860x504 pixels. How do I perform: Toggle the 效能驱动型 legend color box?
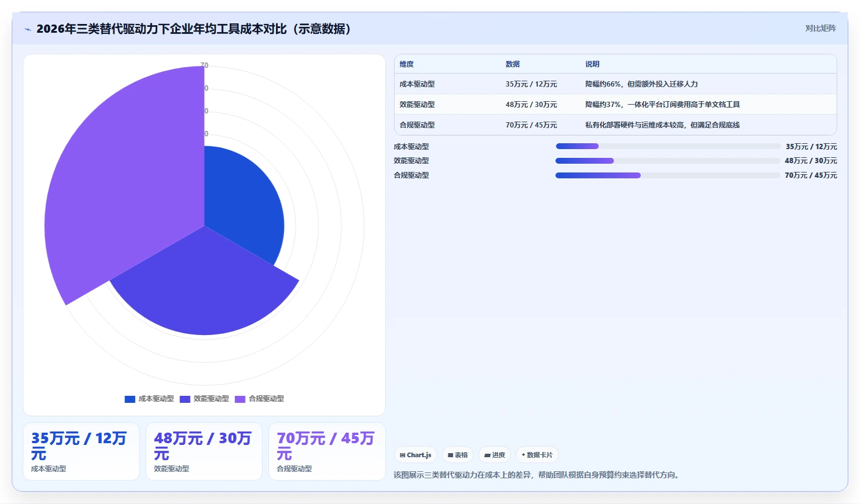pos(185,399)
